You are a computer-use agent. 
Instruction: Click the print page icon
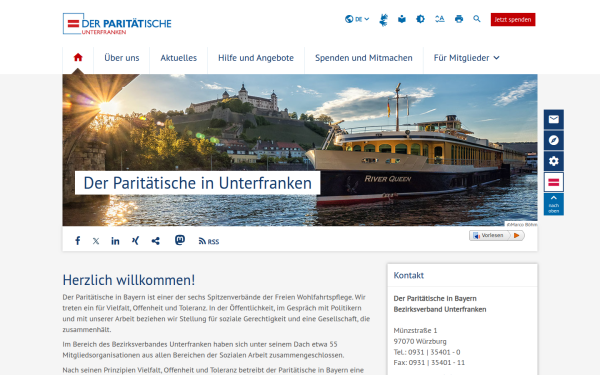point(459,19)
